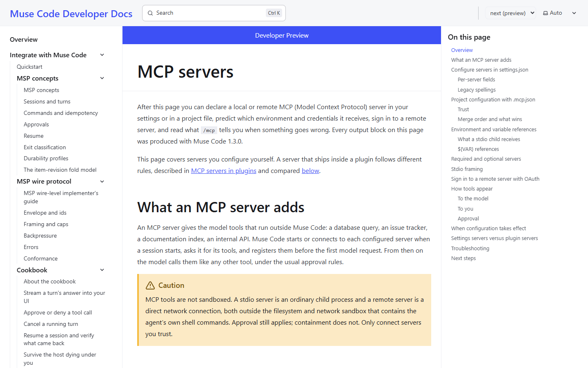Viewport: 588px width, 368px height.
Task: Open 'The item-revision fold model' page
Action: 60,170
